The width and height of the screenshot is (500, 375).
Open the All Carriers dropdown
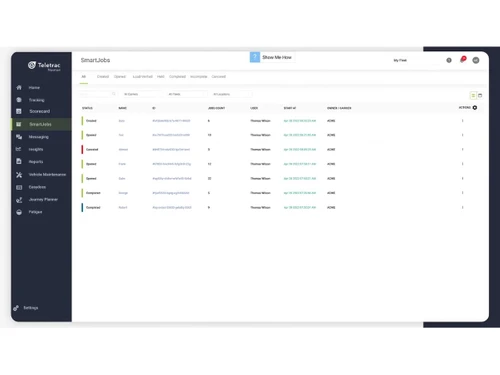coord(142,94)
